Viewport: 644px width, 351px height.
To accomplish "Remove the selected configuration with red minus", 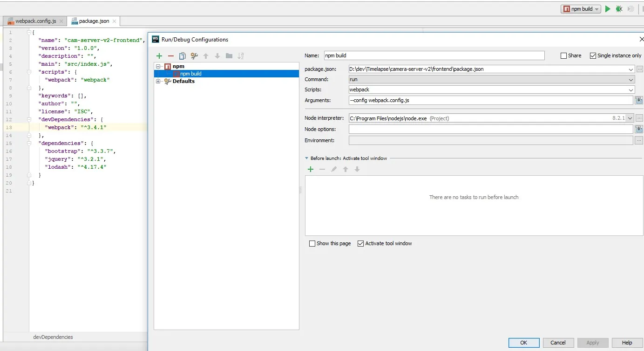I will coord(171,56).
